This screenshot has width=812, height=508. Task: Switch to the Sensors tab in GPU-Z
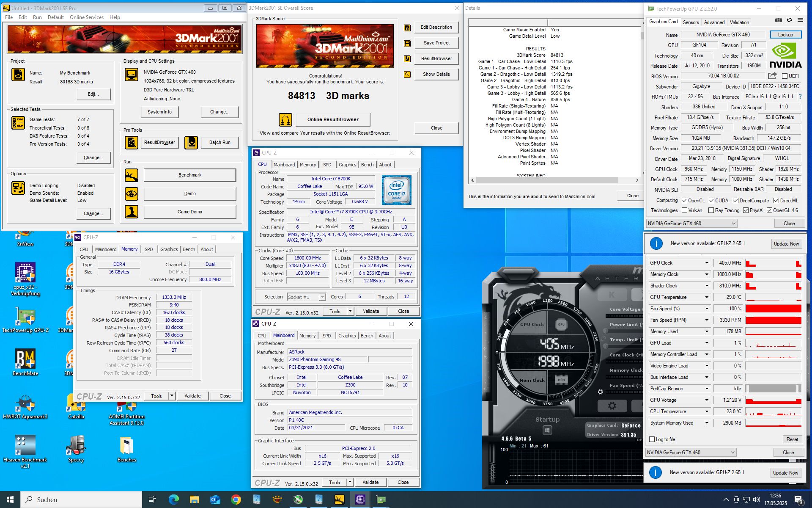(x=691, y=22)
